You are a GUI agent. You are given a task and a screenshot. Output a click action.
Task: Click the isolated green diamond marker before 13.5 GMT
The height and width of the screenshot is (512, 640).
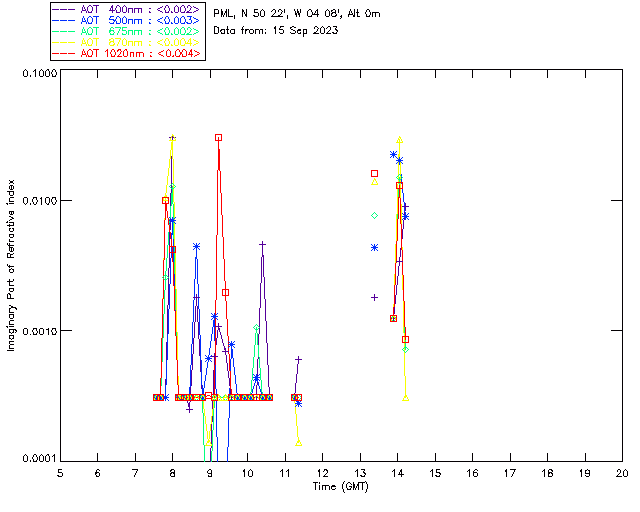(374, 215)
